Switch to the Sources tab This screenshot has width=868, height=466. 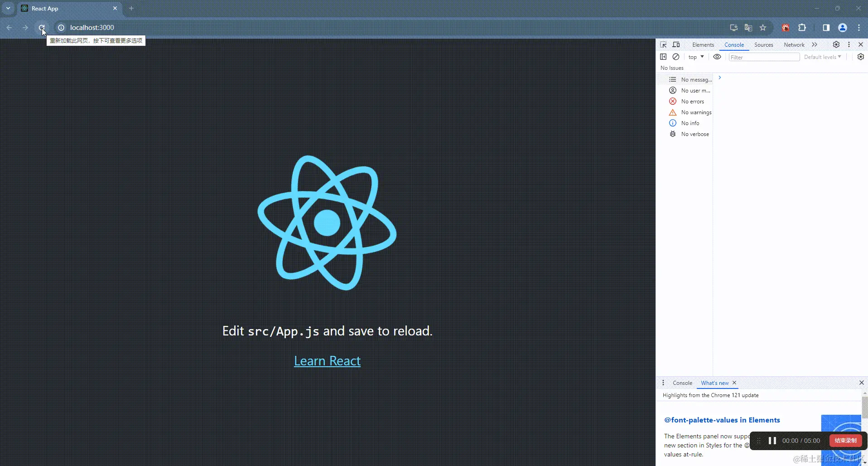click(764, 44)
